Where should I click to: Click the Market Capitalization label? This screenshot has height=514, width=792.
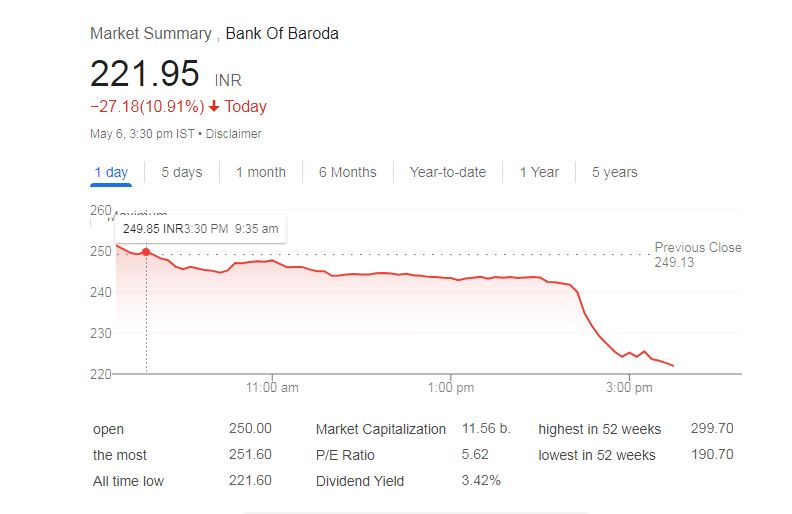click(x=381, y=429)
